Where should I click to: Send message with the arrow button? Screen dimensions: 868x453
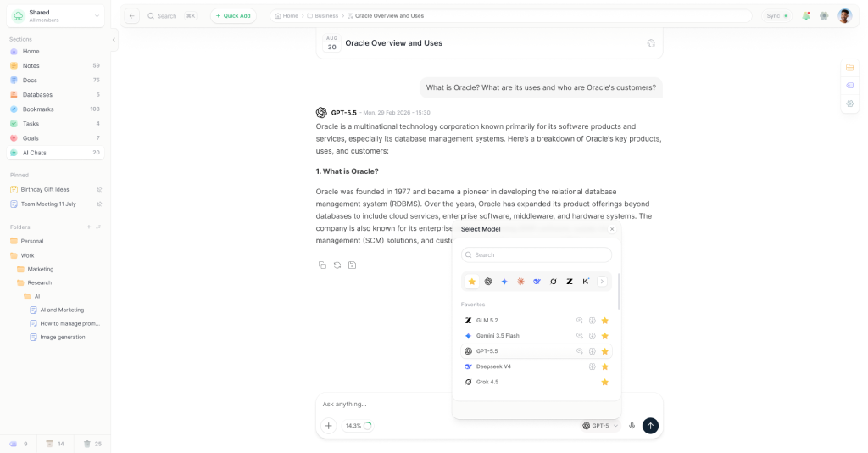click(x=650, y=426)
